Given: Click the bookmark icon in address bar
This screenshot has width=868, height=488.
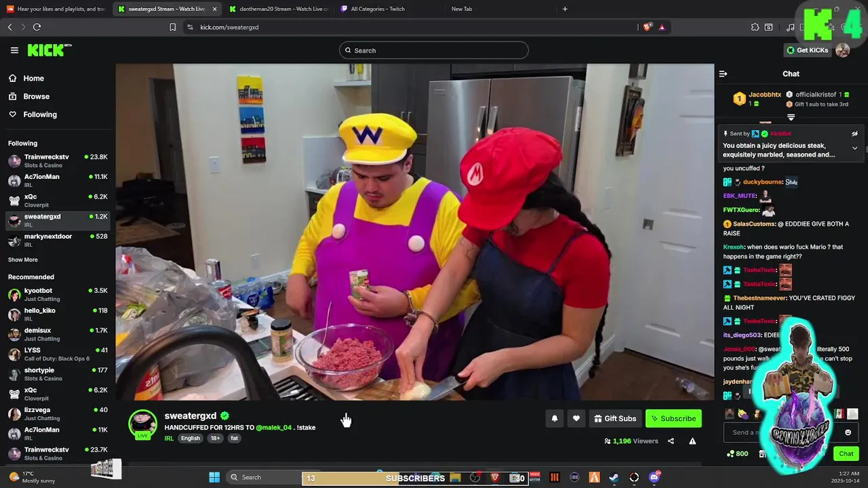Looking at the screenshot, I should pos(172,27).
